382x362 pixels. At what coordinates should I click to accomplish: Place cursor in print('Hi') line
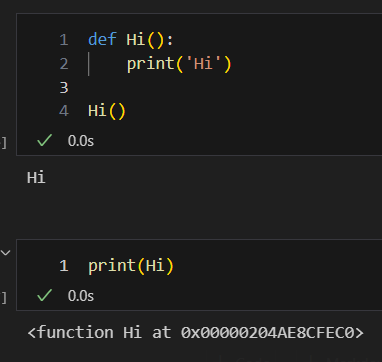(179, 64)
